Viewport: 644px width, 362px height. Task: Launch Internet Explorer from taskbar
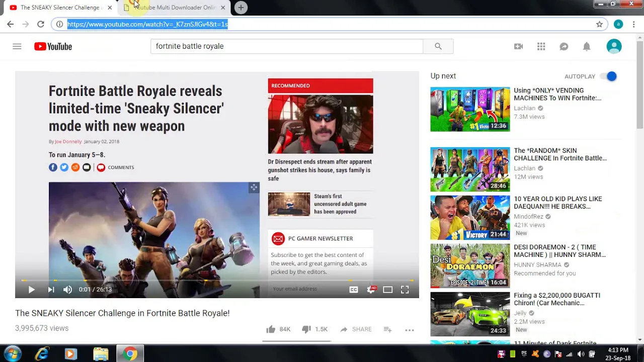click(x=42, y=354)
